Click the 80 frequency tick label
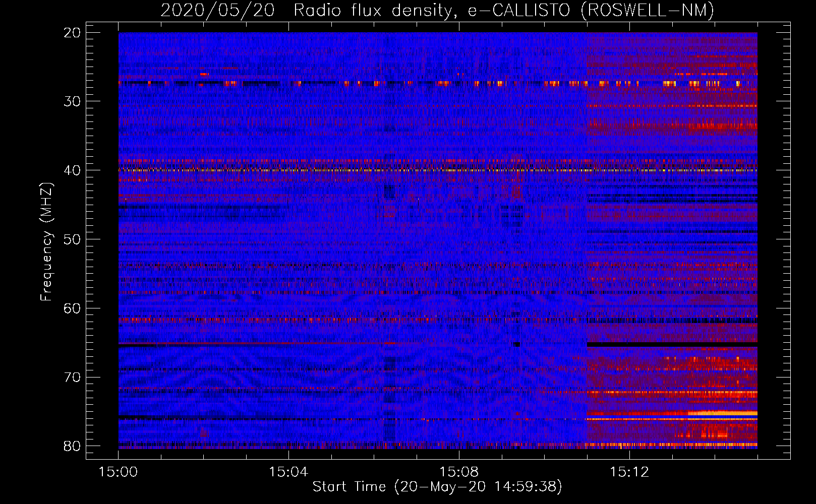816x504 pixels. (72, 446)
